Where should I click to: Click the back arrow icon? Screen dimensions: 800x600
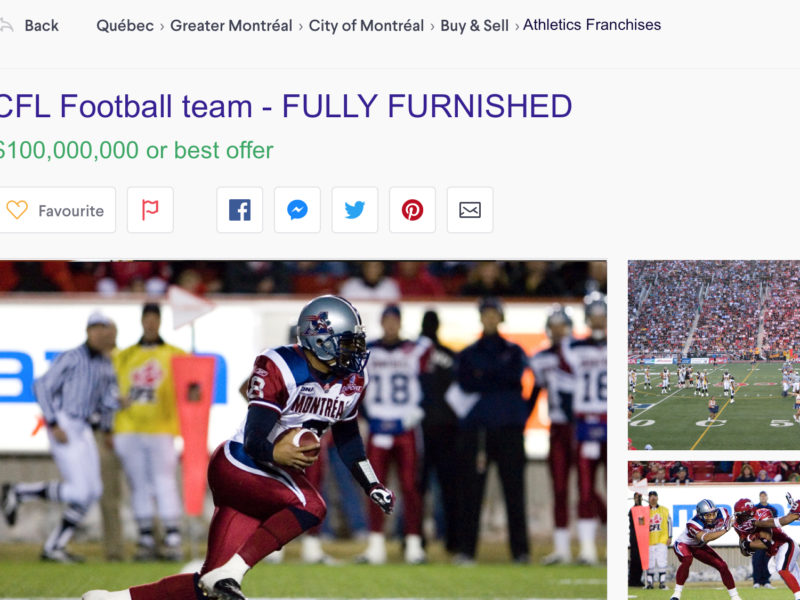tap(6, 25)
